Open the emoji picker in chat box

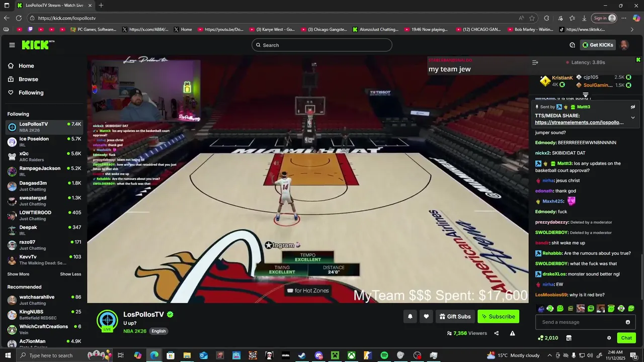tap(628, 322)
